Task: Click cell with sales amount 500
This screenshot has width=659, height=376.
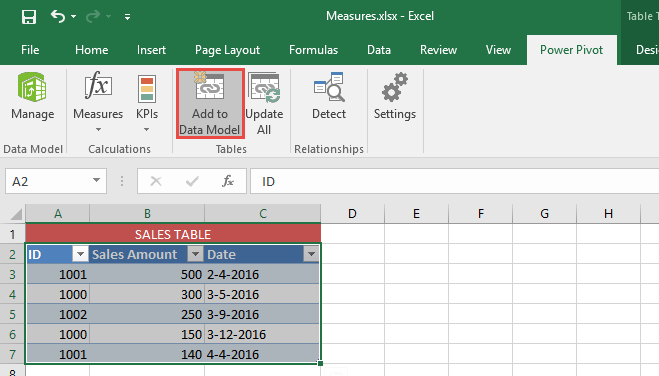Action: tap(147, 274)
